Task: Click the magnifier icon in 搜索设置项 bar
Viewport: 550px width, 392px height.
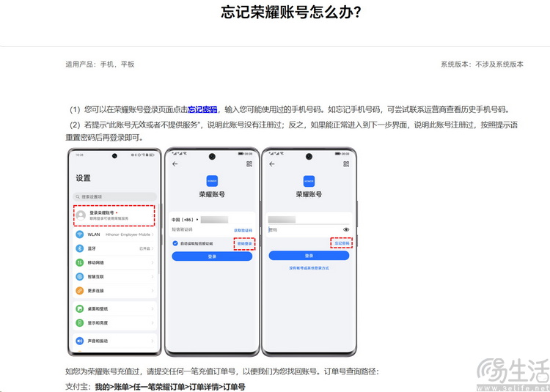Action: pos(78,197)
